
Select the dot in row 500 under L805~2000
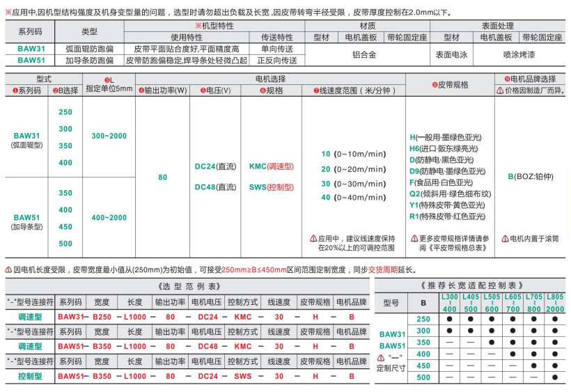tap(555, 377)
